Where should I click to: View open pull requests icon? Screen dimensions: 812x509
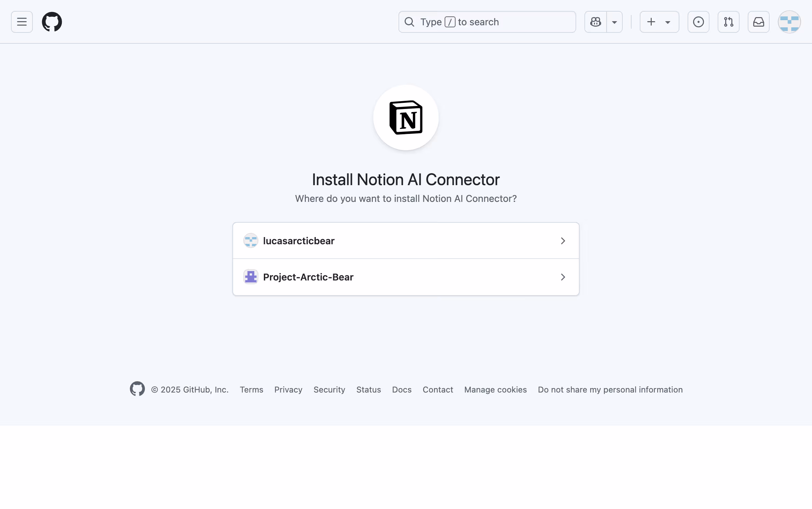tap(729, 22)
